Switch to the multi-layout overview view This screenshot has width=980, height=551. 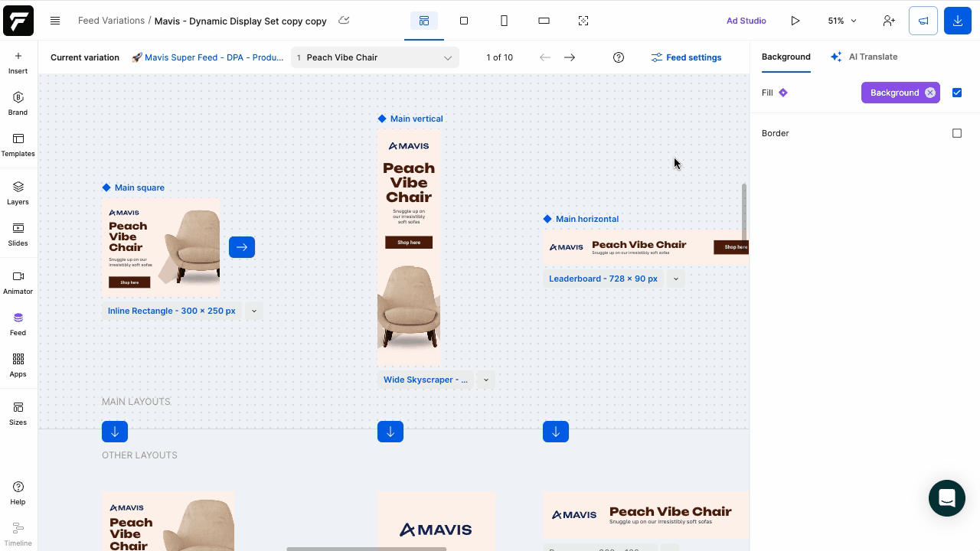pos(424,21)
